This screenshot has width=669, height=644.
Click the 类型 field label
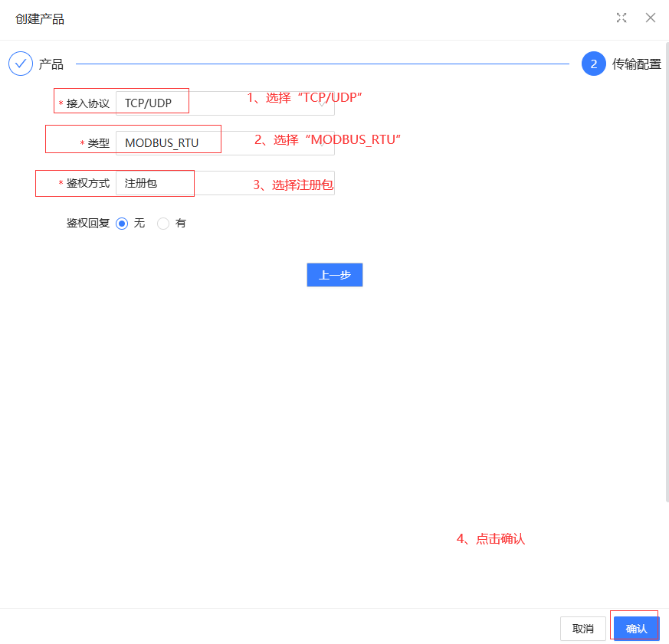pyautogui.click(x=98, y=143)
